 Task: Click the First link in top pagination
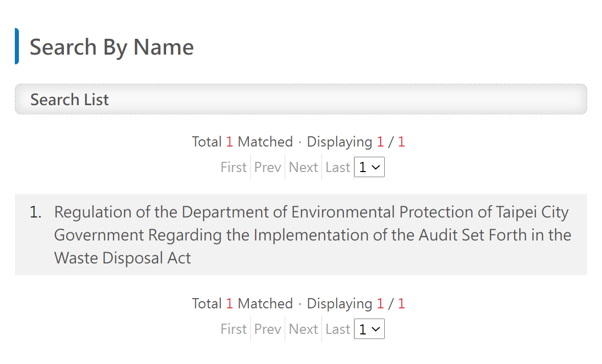(x=233, y=167)
